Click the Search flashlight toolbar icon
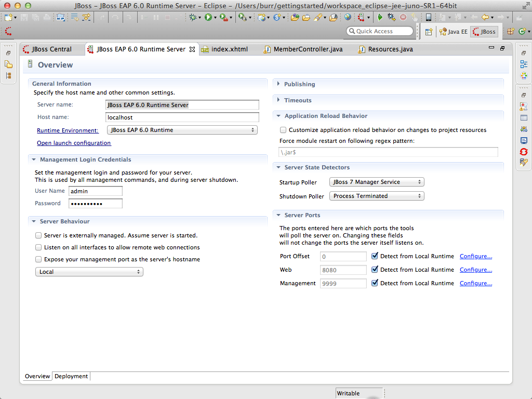Screen dimensions: 532x399 (x=318, y=17)
